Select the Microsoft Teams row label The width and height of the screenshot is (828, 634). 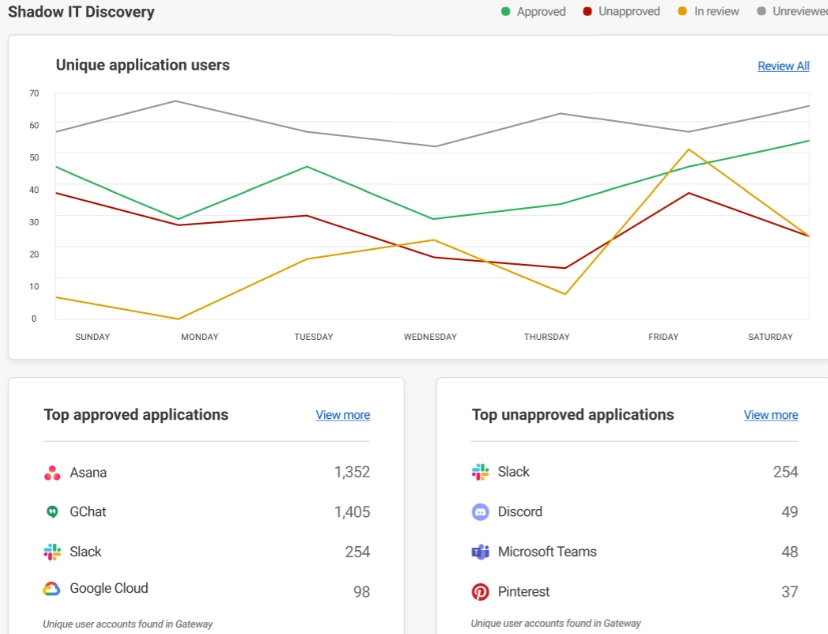(x=547, y=552)
